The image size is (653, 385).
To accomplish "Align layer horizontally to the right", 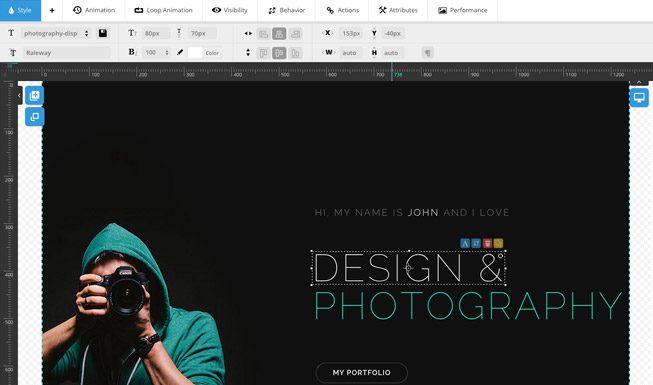I will coord(295,33).
